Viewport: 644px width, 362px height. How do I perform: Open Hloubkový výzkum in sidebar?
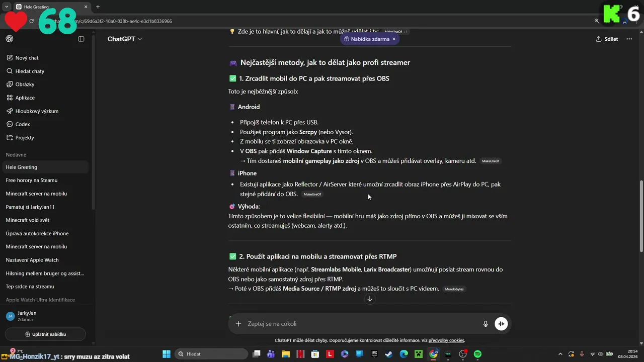coord(46,111)
